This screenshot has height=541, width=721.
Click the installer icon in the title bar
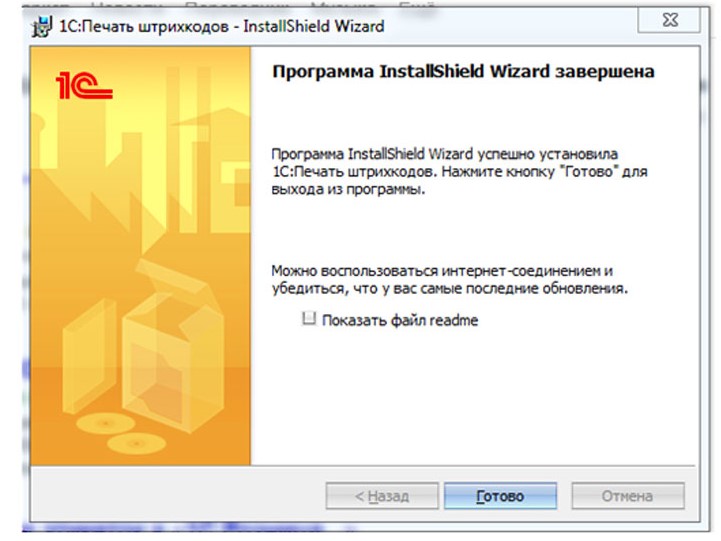(x=41, y=26)
